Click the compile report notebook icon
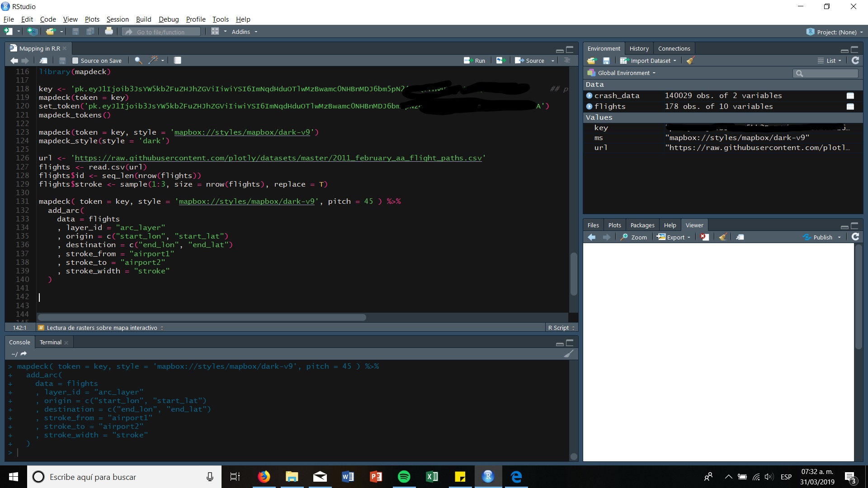This screenshot has height=488, width=868. click(178, 61)
